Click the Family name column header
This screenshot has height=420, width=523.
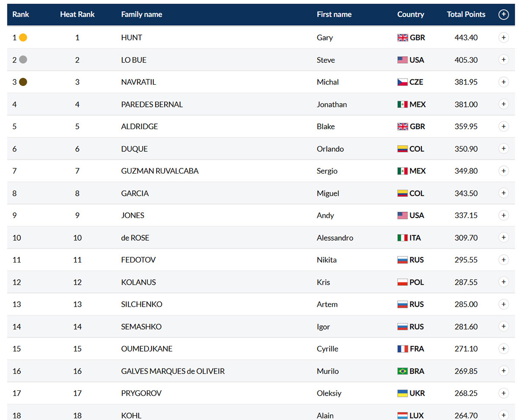coord(142,14)
